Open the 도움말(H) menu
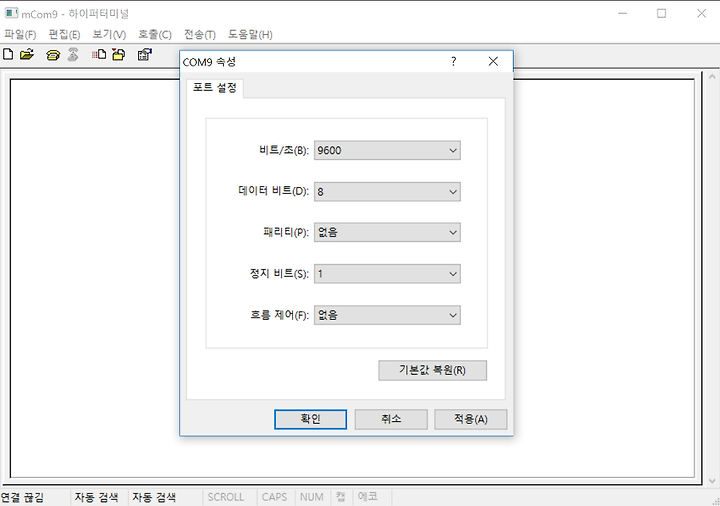Image resolution: width=720 pixels, height=506 pixels. coord(250,34)
